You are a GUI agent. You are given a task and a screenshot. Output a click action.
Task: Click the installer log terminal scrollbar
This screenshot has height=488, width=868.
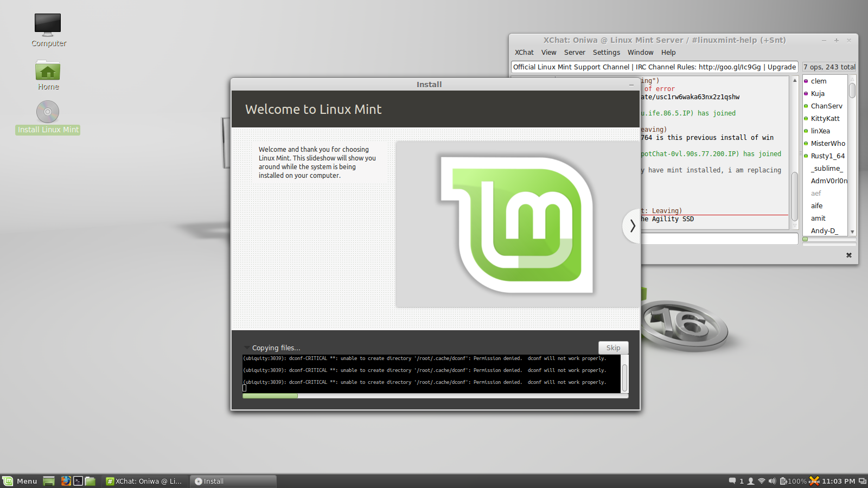click(624, 374)
